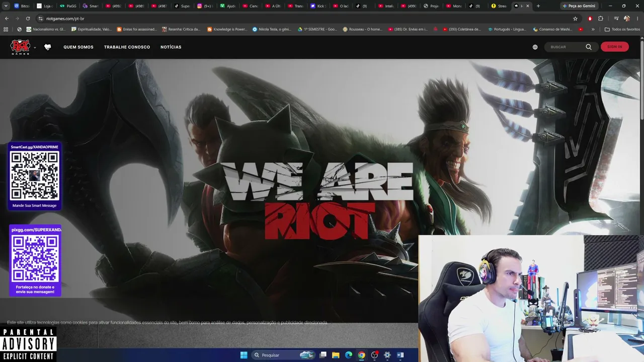Go back with the browser back arrow

[7, 19]
